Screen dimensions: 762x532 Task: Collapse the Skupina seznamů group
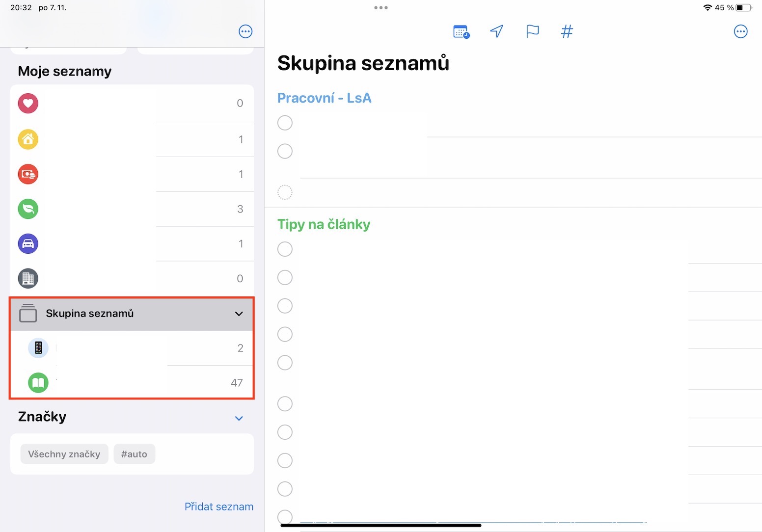[x=239, y=314]
